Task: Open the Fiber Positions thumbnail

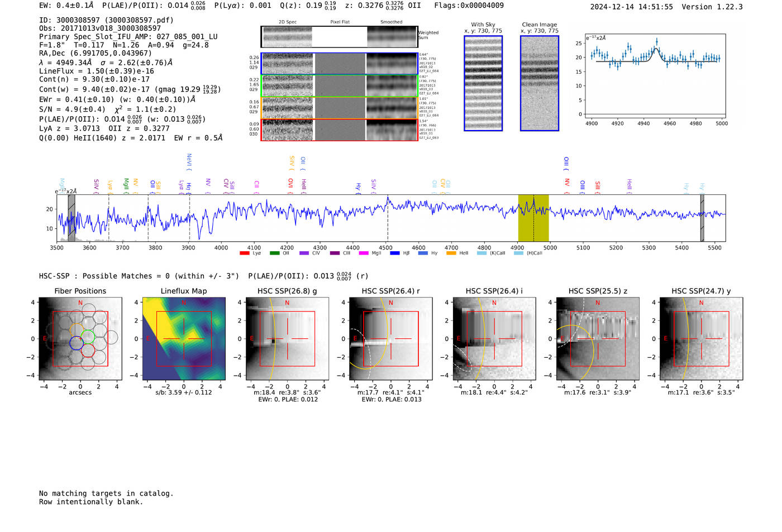Action: pyautogui.click(x=80, y=339)
